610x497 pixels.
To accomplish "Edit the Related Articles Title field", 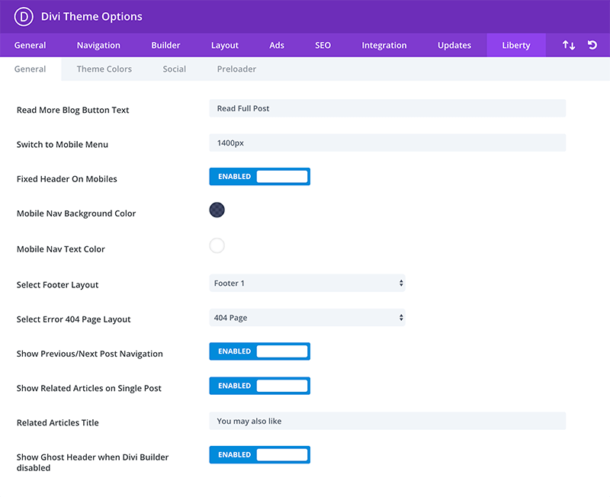I will (387, 421).
